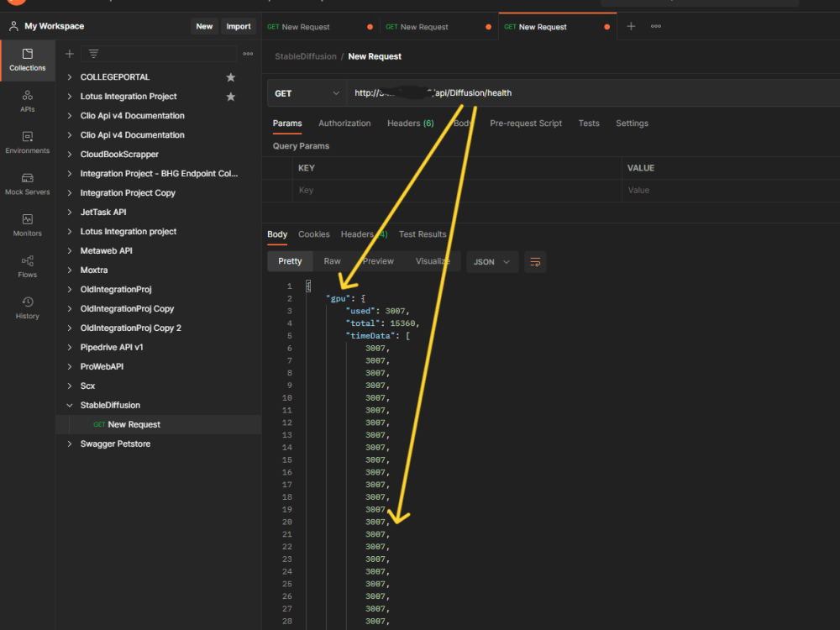This screenshot has width=840, height=630.
Task: Select the Raw response view tab
Action: click(x=333, y=261)
